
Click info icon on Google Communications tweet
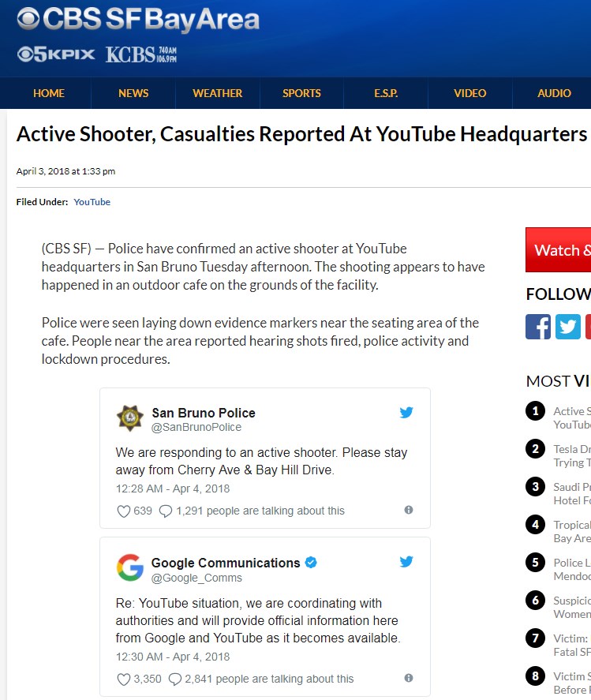[409, 678]
